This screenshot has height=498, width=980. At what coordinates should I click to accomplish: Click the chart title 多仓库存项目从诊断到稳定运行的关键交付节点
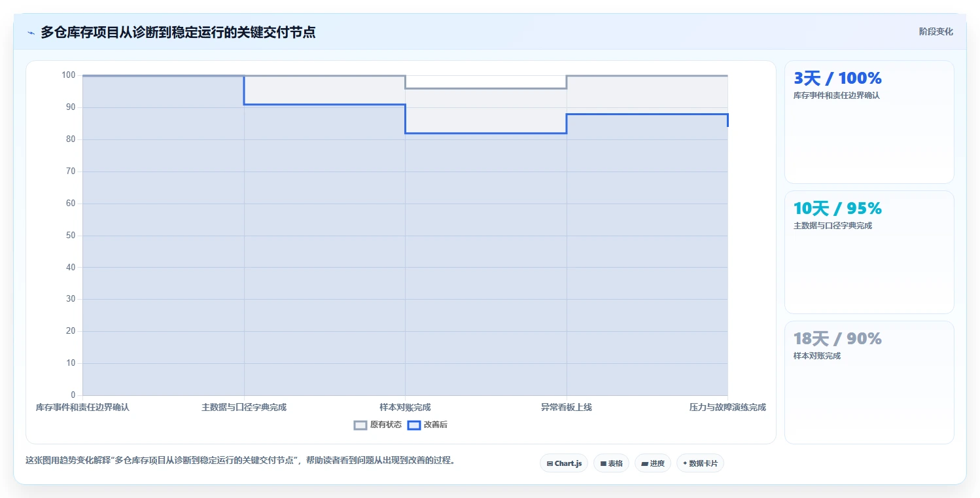tap(178, 32)
